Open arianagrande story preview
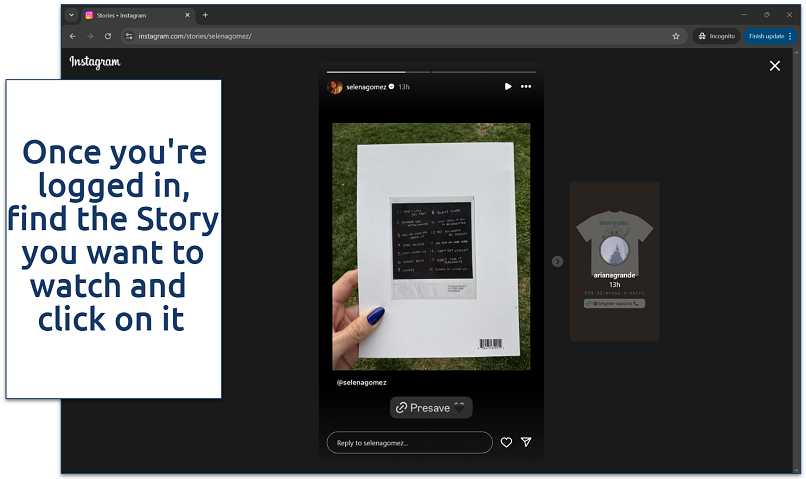The width and height of the screenshot is (806, 479). click(614, 261)
